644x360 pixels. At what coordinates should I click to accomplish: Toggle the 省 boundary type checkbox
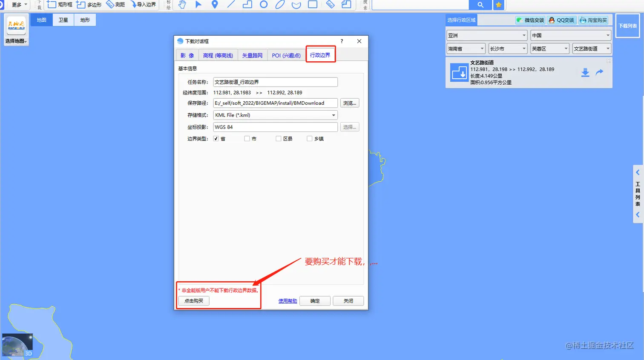coord(216,139)
